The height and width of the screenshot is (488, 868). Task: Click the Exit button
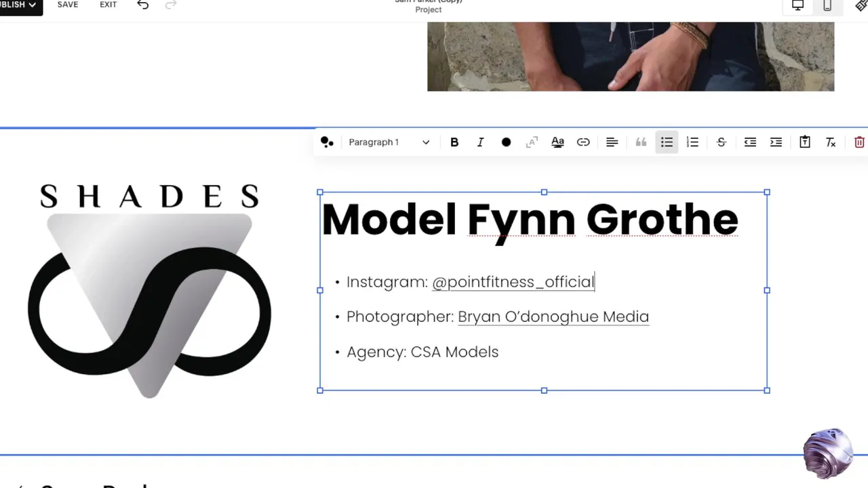(108, 5)
